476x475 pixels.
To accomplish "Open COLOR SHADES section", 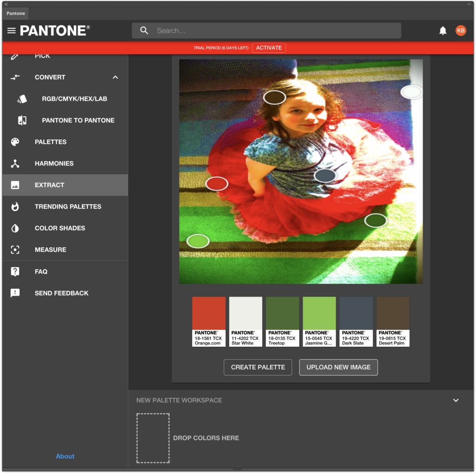I will 65,228.
